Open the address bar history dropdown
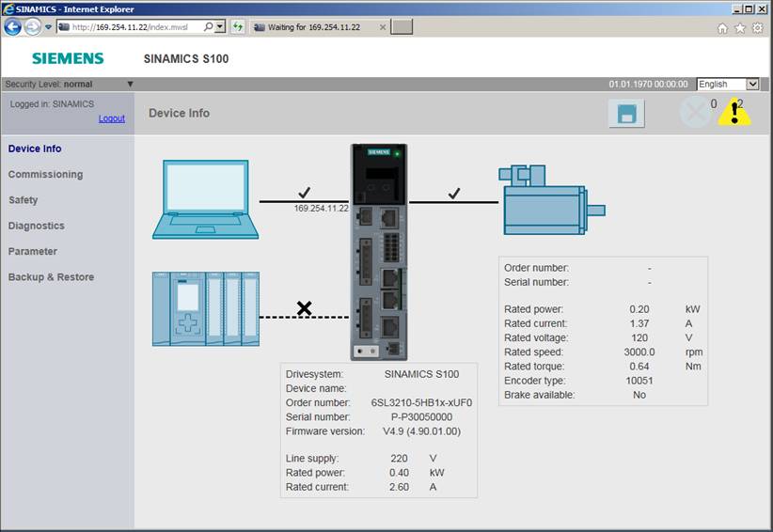This screenshot has height=532, width=773. [x=220, y=26]
